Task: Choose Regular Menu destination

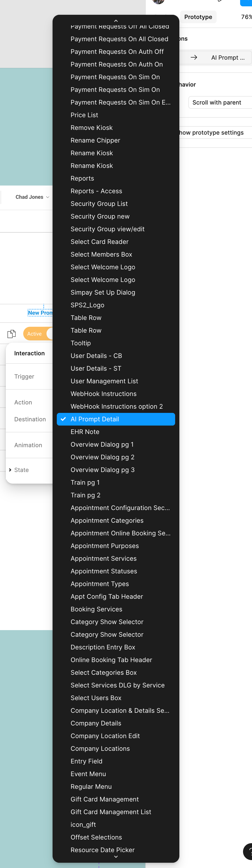Action: click(116, 787)
